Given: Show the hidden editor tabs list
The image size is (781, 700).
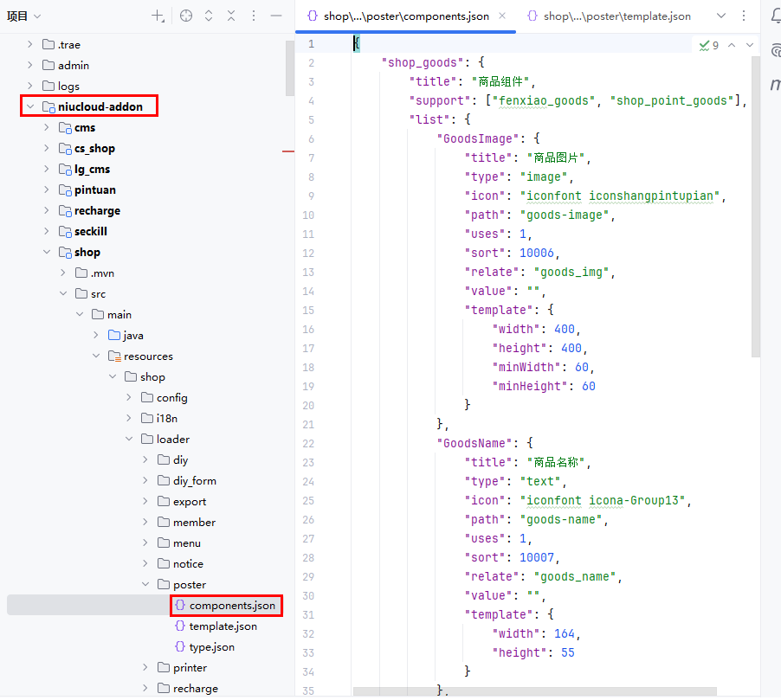Looking at the screenshot, I should pyautogui.click(x=722, y=16).
